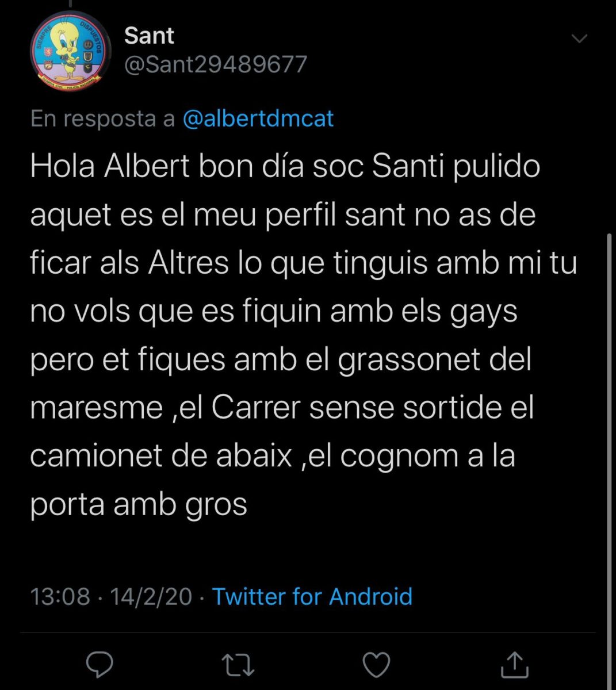616x690 pixels.
Task: Click the 13:08 timestamp
Action: point(60,596)
